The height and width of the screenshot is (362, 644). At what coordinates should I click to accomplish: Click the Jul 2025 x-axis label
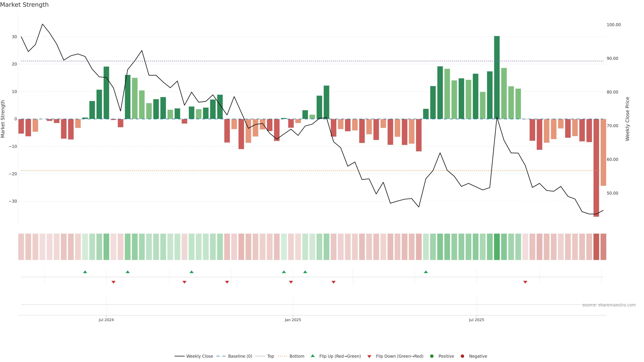pos(476,320)
